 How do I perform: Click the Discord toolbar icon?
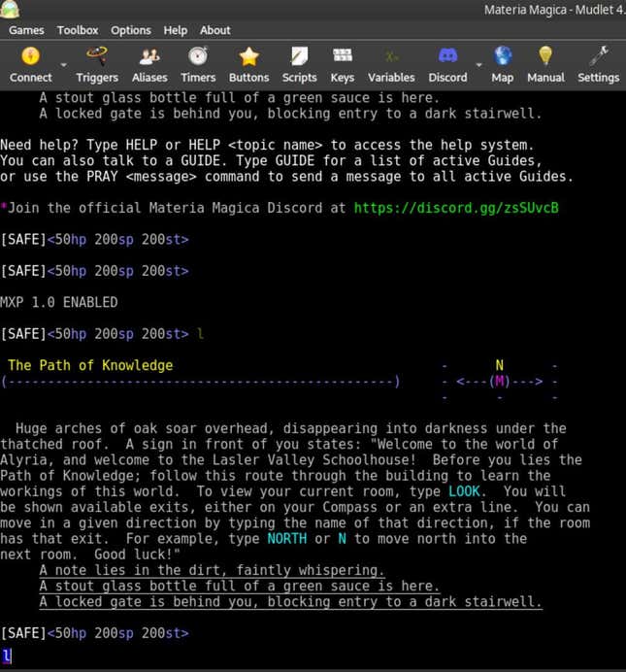[447, 65]
